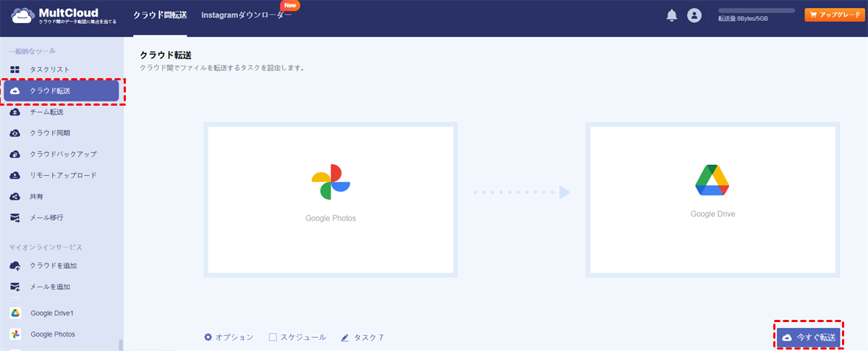Image resolution: width=868 pixels, height=351 pixels.
Task: Select the Google Drive destination box
Action: click(x=712, y=200)
